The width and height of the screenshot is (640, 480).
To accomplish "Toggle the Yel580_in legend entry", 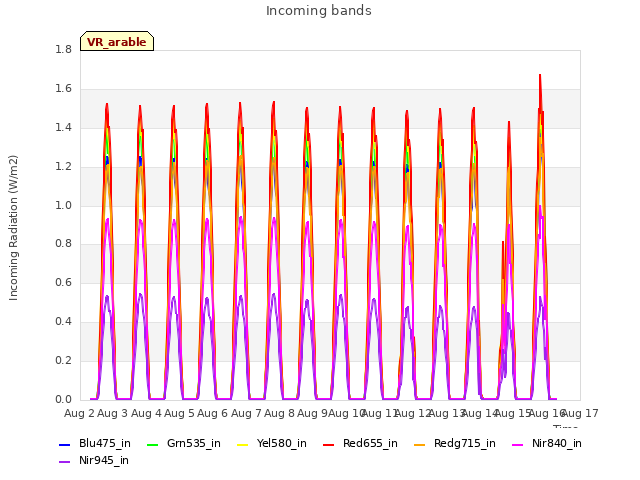I will [x=271, y=443].
